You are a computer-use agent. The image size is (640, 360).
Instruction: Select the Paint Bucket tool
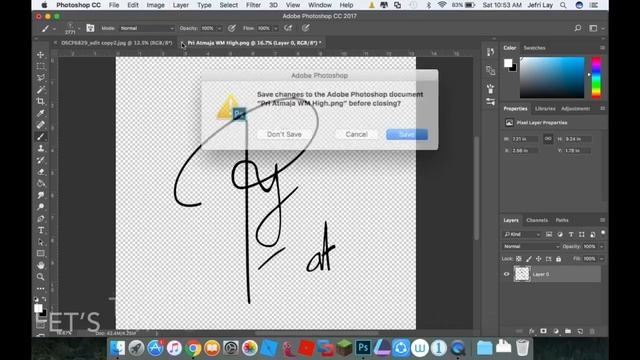[x=40, y=183]
